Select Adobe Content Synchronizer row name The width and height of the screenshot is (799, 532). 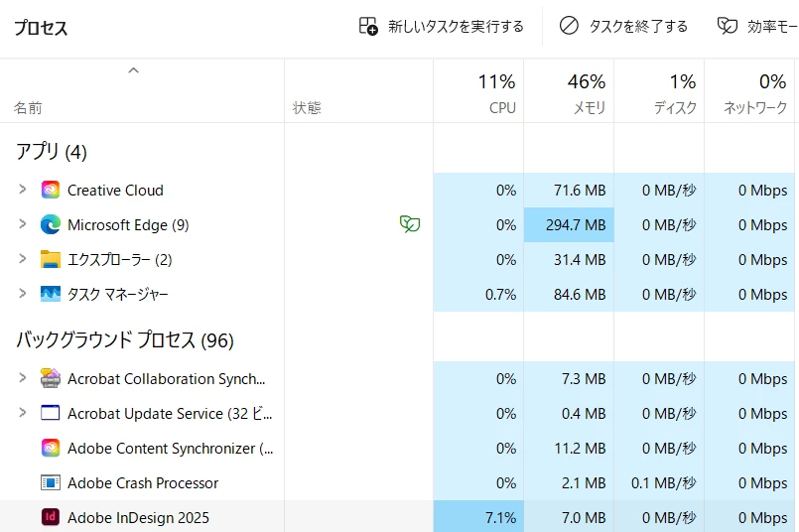tap(171, 448)
